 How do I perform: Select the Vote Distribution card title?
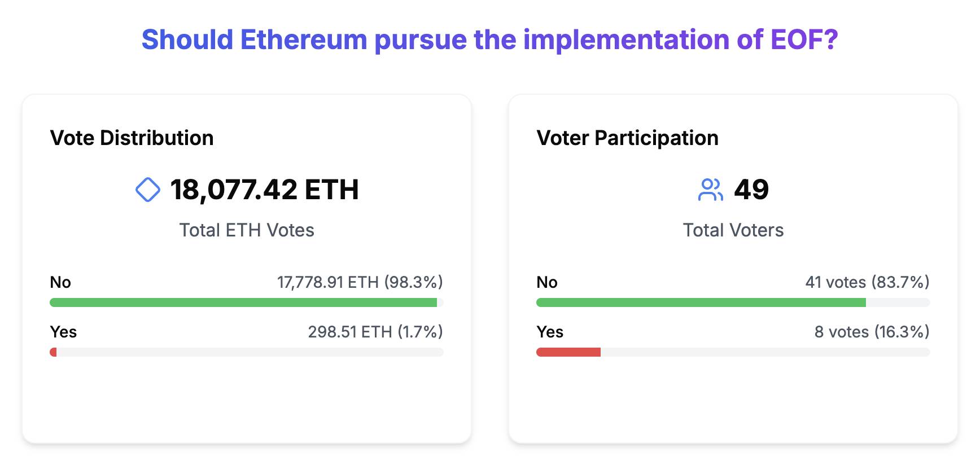pyautogui.click(x=132, y=138)
